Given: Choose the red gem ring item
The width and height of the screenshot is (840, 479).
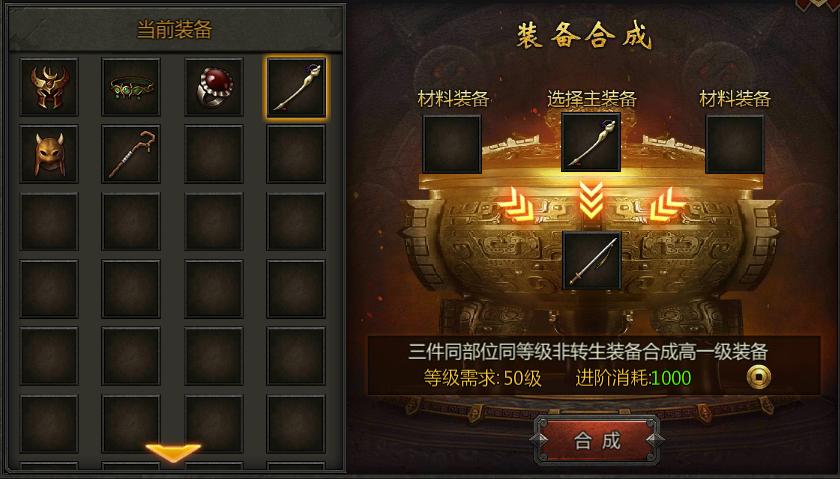Looking at the screenshot, I should tap(214, 87).
